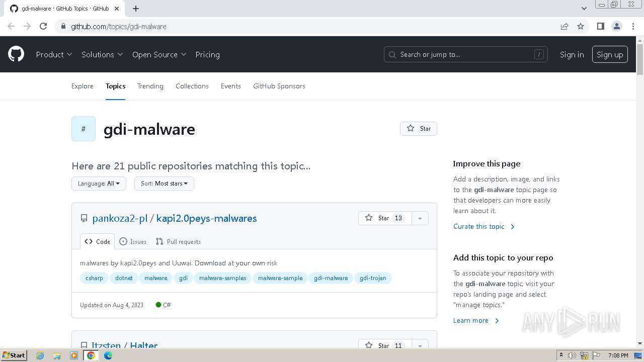Click Action Center flag tray icon
Screen dimensions: 644x362
coord(596,355)
